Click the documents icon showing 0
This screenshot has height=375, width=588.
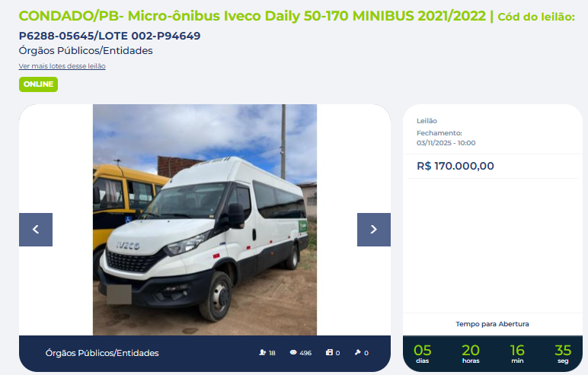329,352
